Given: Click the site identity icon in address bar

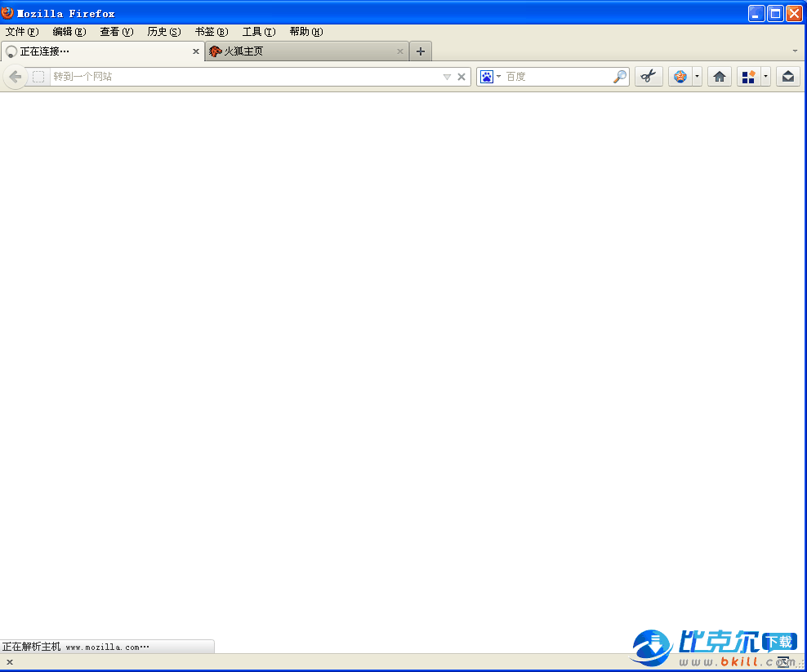Looking at the screenshot, I should 38,78.
